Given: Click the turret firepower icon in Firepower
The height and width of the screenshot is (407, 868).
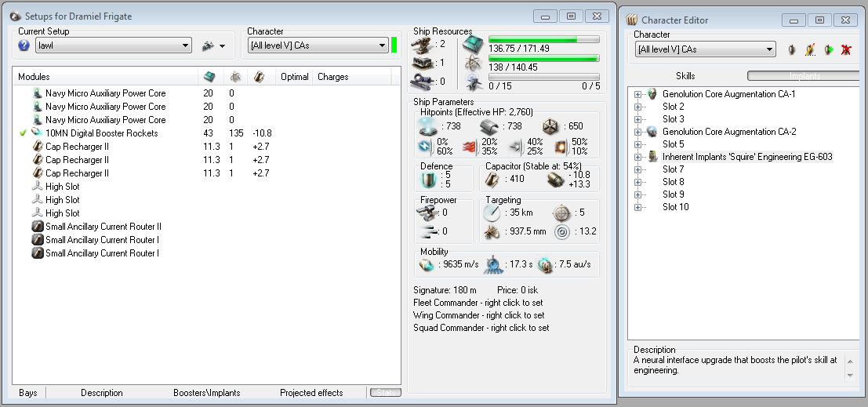Looking at the screenshot, I should coord(427,212).
